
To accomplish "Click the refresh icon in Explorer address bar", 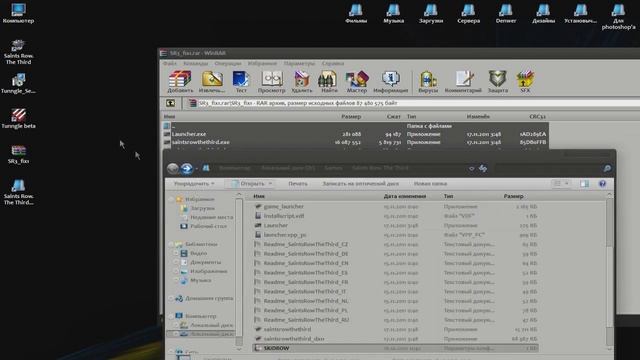I will (x=483, y=168).
